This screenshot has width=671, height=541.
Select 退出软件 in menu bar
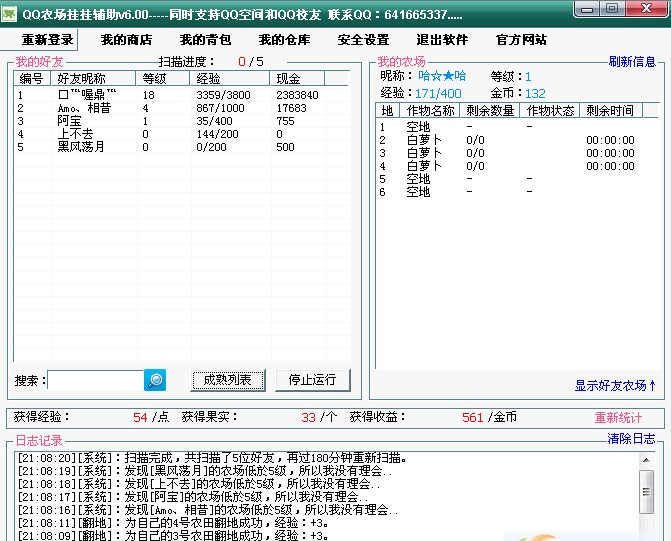(x=442, y=40)
